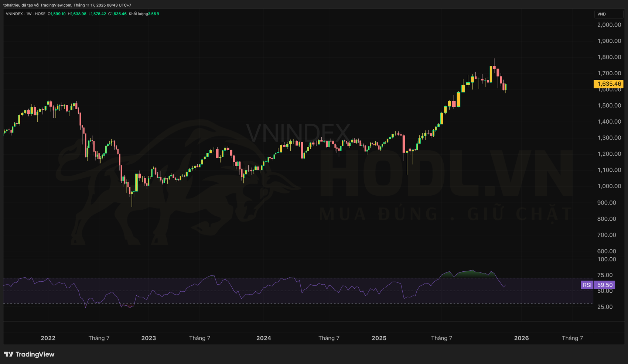This screenshot has width=628, height=364.
Task: Click the 2024 year label on time axis
Action: [x=263, y=338]
